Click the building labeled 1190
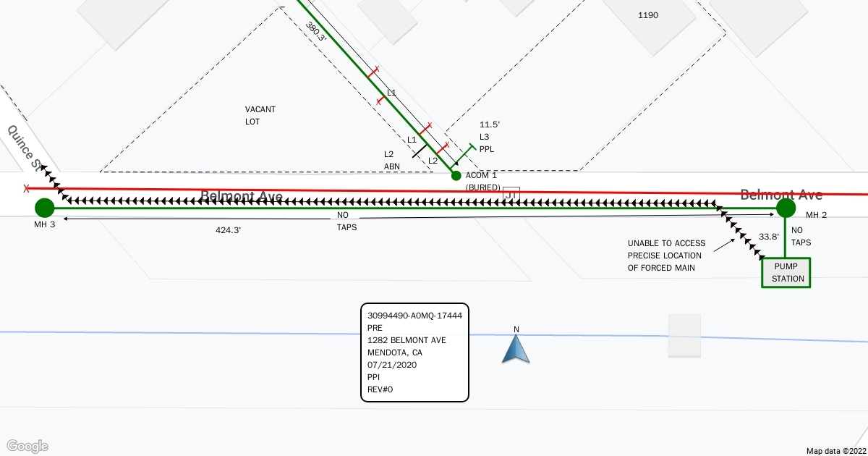This screenshot has height=456, width=868. click(x=647, y=15)
